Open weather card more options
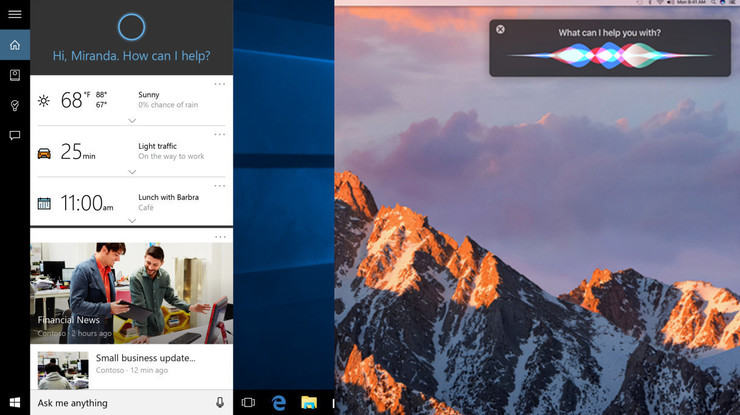Viewport: 740px width, 415px height. [x=219, y=84]
